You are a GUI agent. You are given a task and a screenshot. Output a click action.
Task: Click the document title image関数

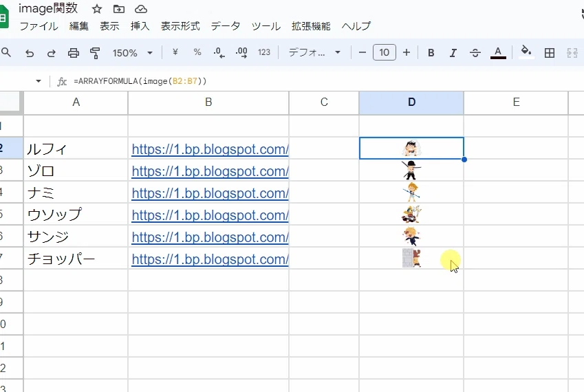tap(48, 8)
